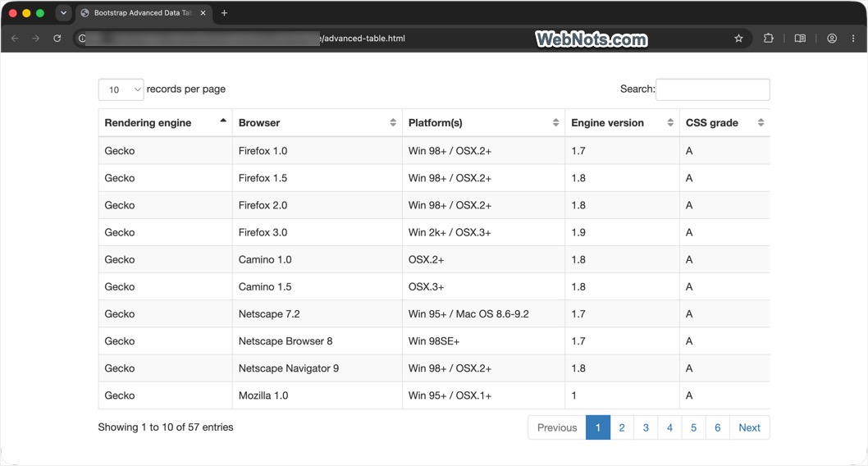Image resolution: width=868 pixels, height=466 pixels.
Task: Click the Next pagination button
Action: (x=750, y=427)
